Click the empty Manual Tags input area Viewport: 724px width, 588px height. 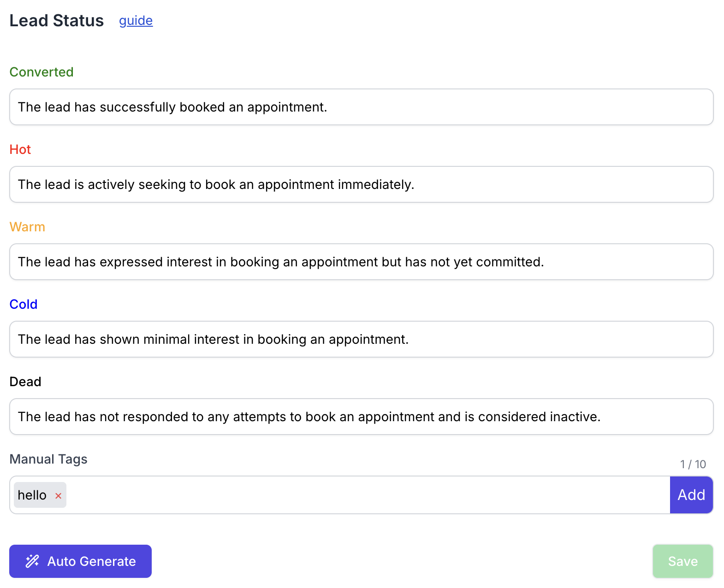368,495
